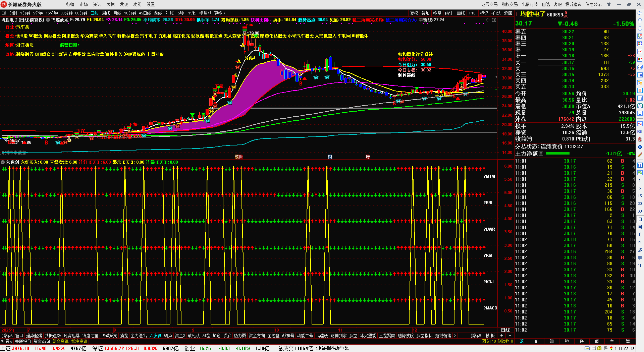This screenshot has height=352, width=644.
Task: Click the minus zoom button below 日线
Action: (510, 336)
